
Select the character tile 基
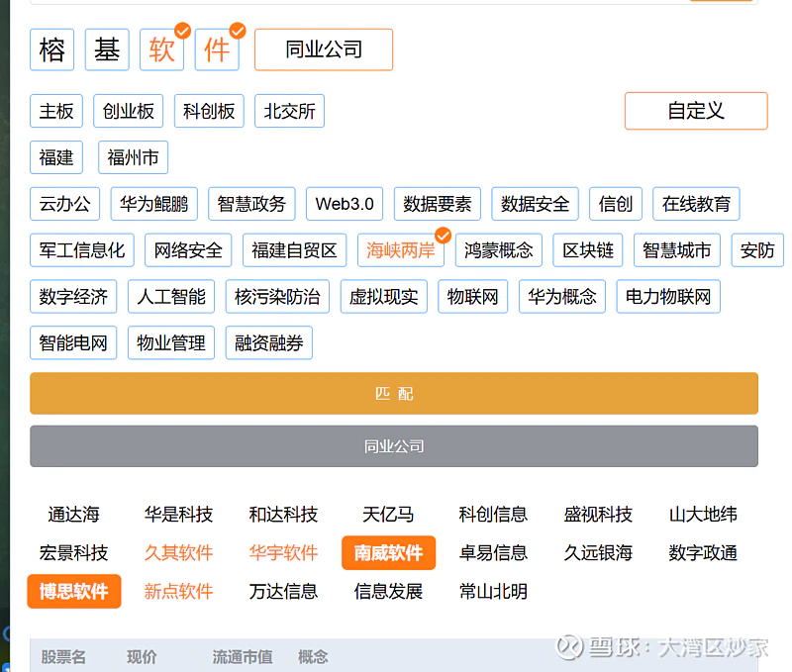[x=107, y=49]
